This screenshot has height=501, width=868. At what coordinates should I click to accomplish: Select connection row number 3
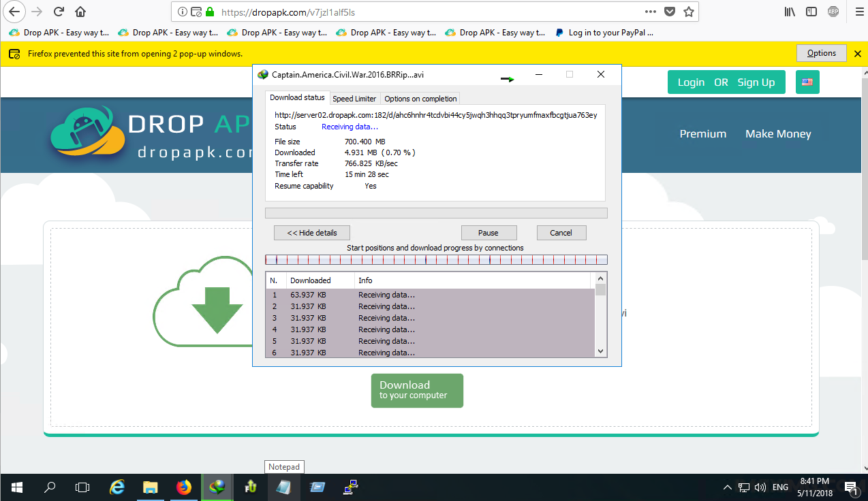(430, 318)
